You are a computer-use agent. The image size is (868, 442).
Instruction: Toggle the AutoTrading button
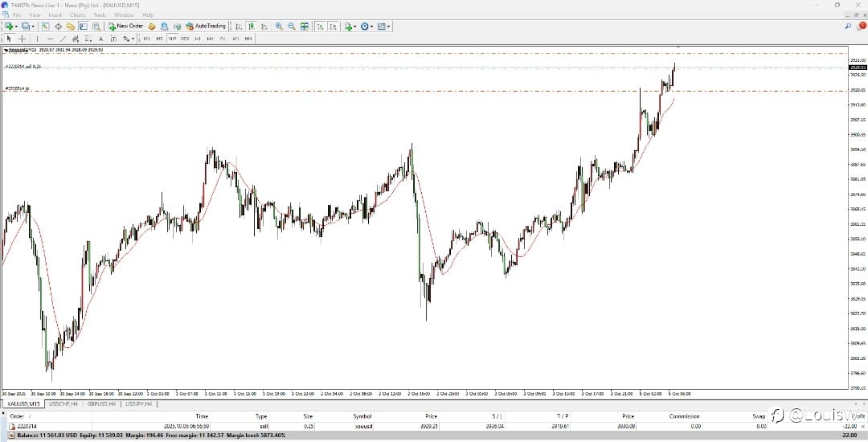tap(206, 26)
